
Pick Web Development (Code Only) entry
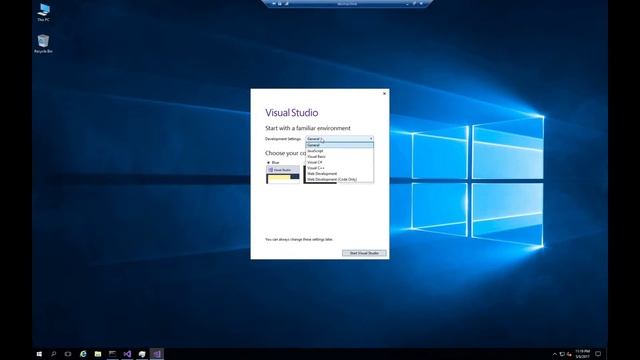[340, 179]
